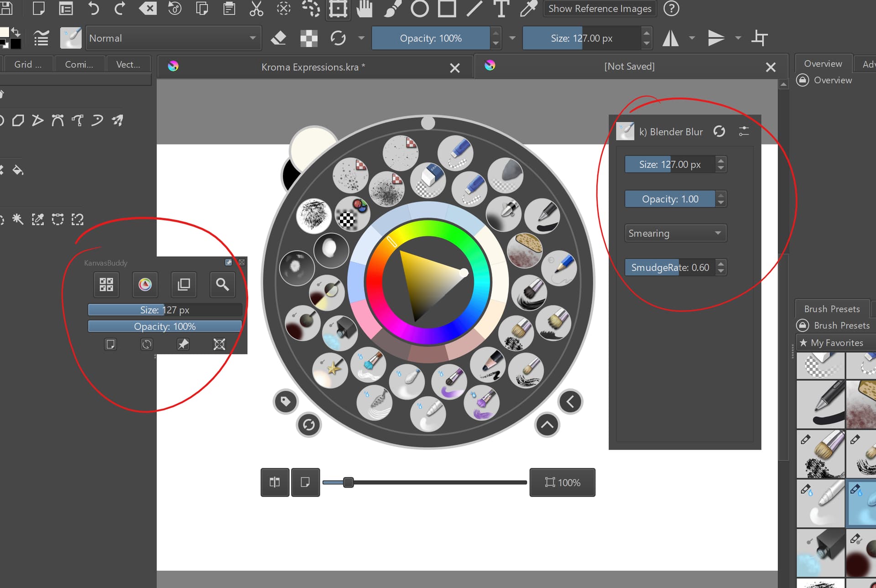
Task: Select the Color Picker eyedropper tool
Action: coord(528,9)
